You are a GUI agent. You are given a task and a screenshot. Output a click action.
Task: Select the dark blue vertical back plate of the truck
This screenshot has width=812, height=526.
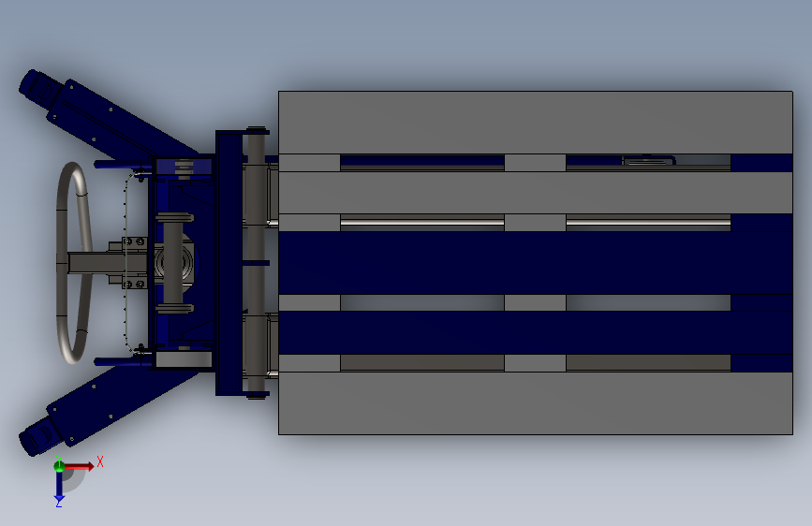[x=229, y=263]
